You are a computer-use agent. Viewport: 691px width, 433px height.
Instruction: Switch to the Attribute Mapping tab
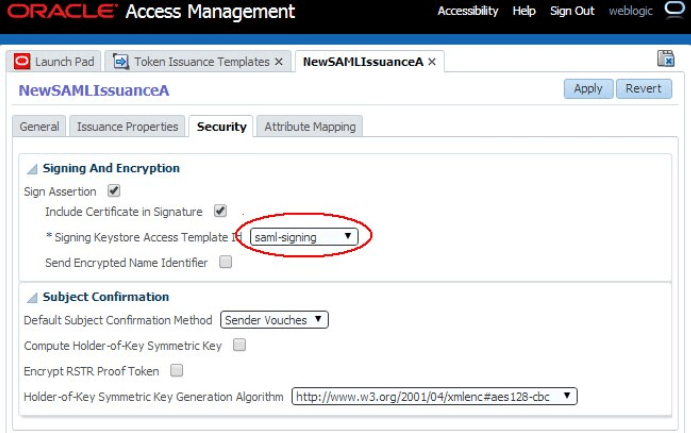[310, 127]
